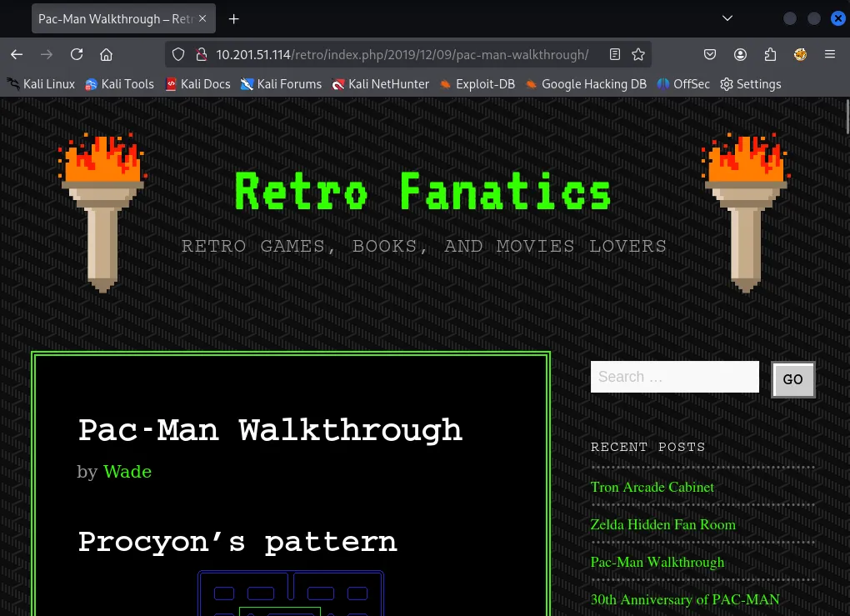
Task: Reload the current page
Action: pos(76,54)
